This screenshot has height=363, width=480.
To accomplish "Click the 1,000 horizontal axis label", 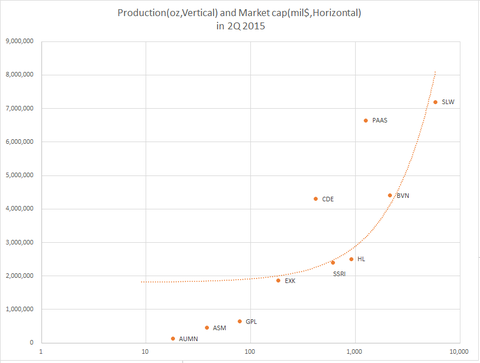I will (354, 352).
